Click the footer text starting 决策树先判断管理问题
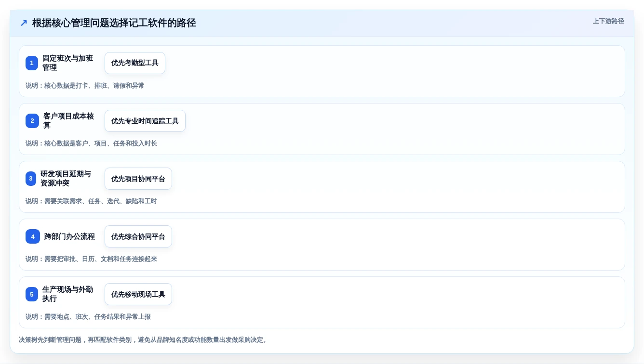The width and height of the screenshot is (644, 364). point(144,340)
